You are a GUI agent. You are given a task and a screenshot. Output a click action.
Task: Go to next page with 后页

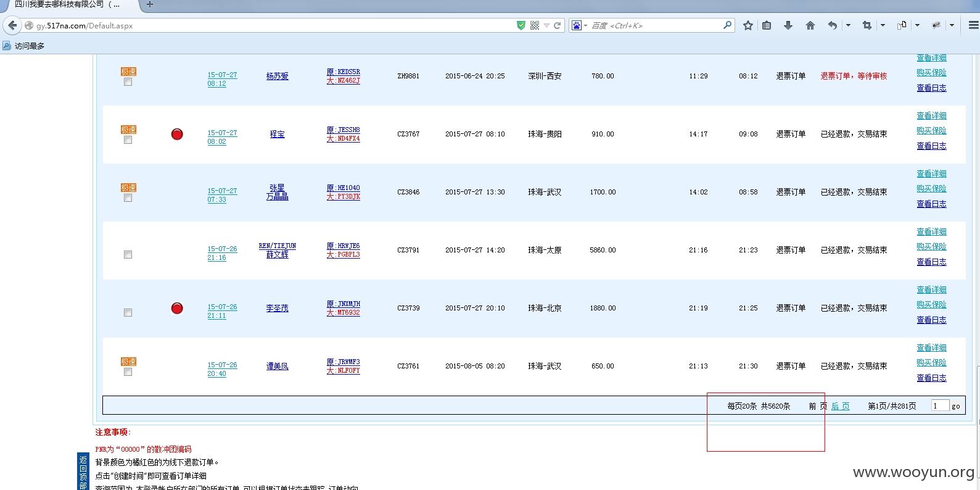[841, 405]
